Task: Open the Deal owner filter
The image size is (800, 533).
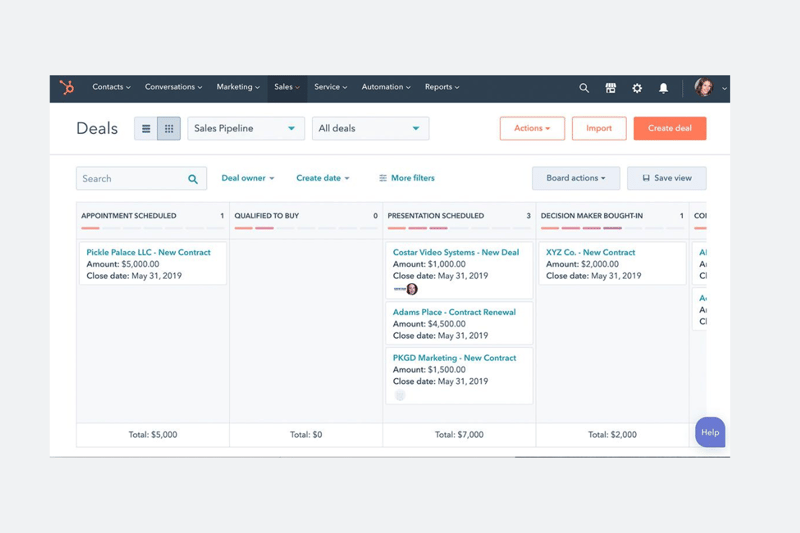Action: (247, 178)
